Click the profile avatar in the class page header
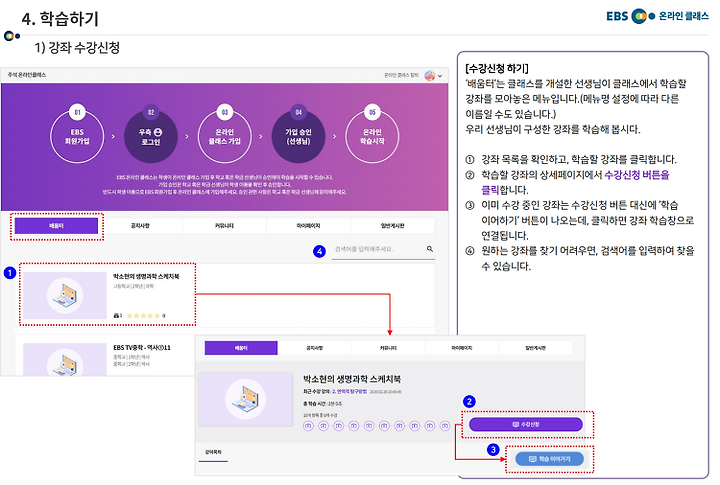Image resolution: width=720 pixels, height=485 pixels. pos(430,76)
